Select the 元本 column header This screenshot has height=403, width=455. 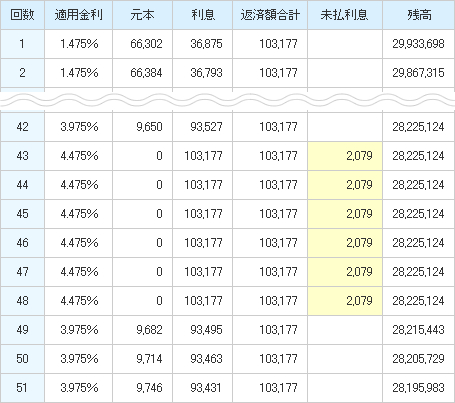click(143, 15)
